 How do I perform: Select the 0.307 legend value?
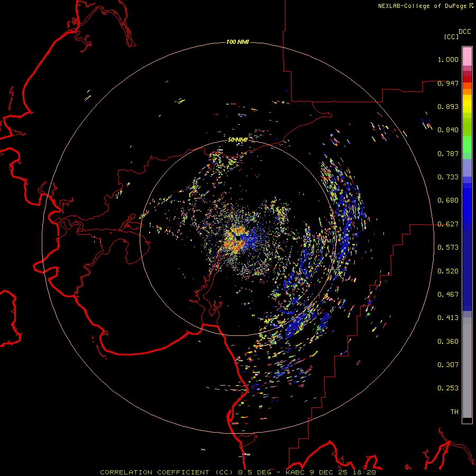pyautogui.click(x=448, y=365)
